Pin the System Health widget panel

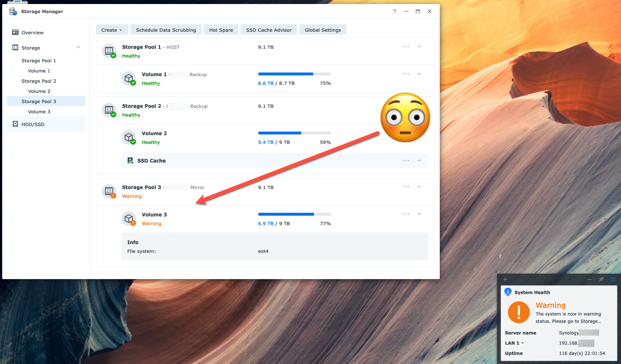(x=601, y=279)
